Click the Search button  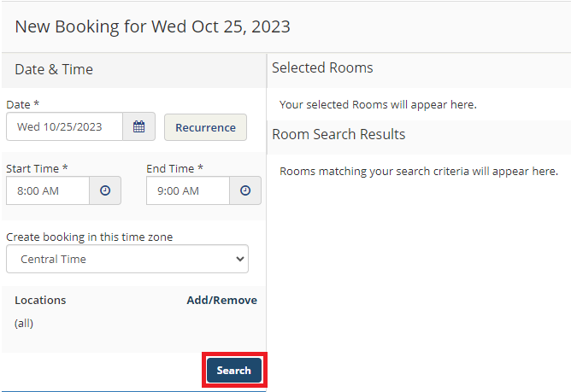tap(234, 370)
